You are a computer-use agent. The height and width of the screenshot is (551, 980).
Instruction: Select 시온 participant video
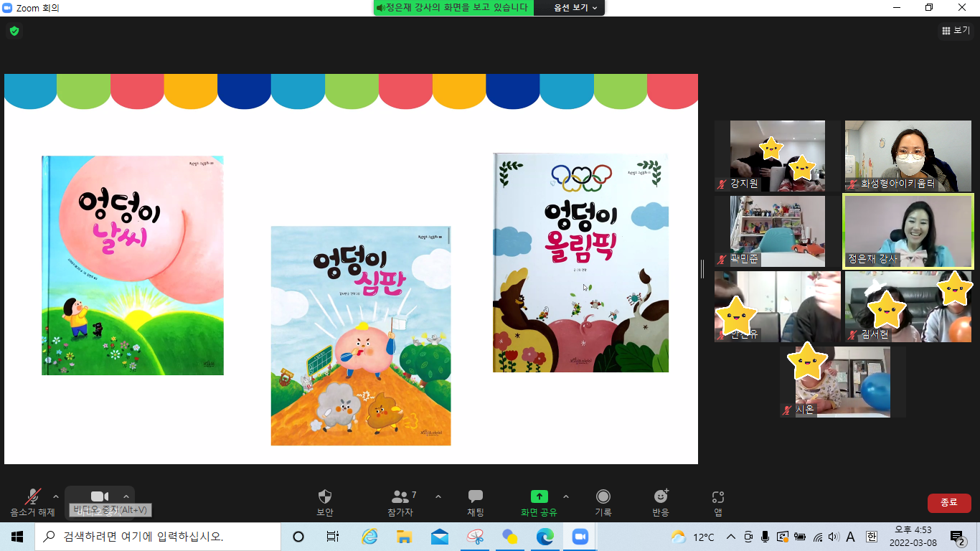click(842, 382)
